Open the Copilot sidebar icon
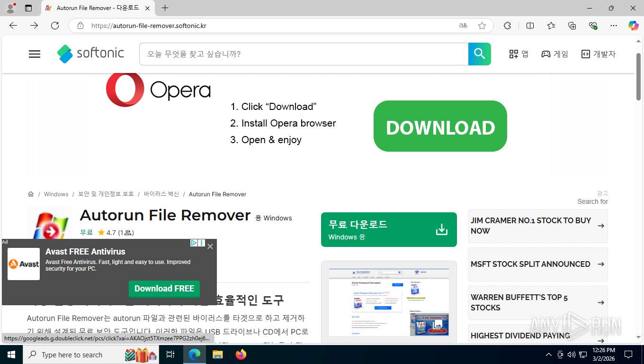 (633, 26)
